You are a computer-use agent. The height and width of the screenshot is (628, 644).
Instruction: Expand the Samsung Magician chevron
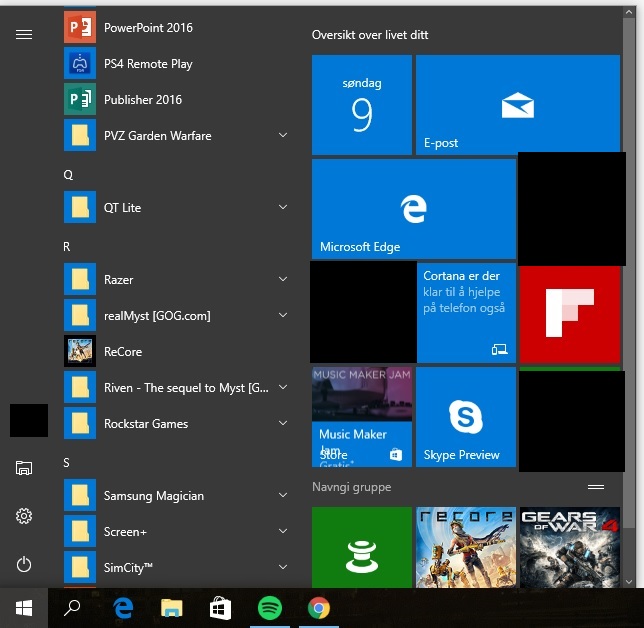pos(283,495)
